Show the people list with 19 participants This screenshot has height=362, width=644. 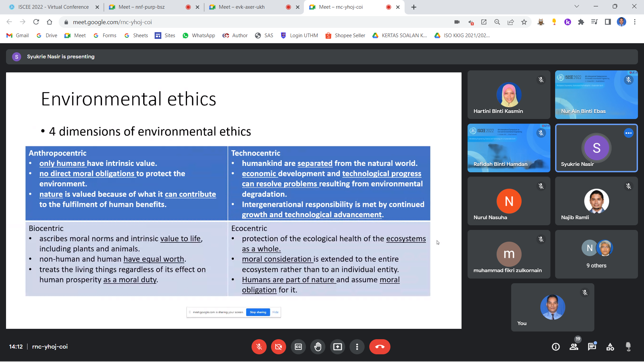[x=574, y=347]
